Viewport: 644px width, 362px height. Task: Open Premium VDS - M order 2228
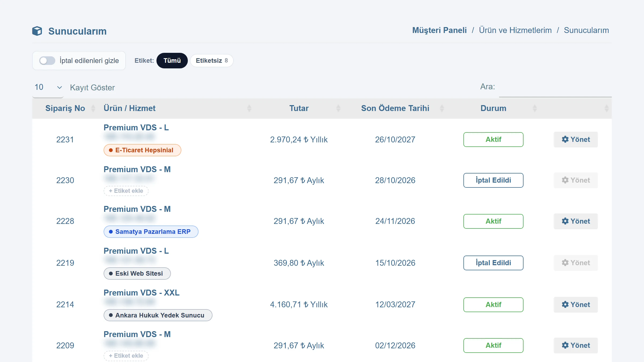(x=137, y=209)
